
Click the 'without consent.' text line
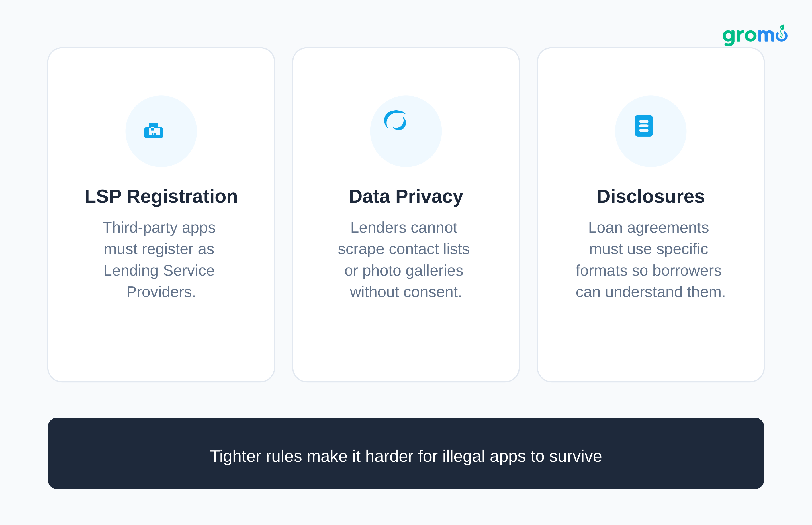406,292
